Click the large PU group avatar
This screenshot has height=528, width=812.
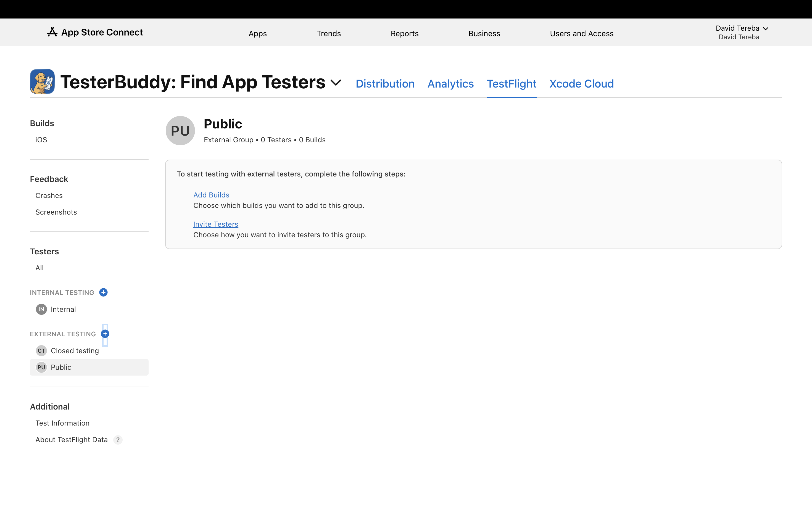coord(180,131)
